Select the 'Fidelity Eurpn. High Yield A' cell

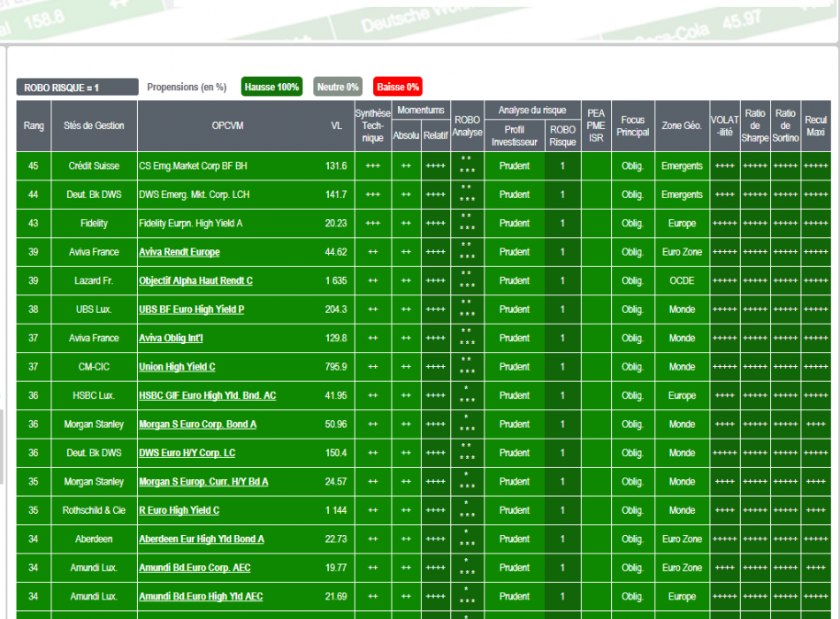click(191, 224)
